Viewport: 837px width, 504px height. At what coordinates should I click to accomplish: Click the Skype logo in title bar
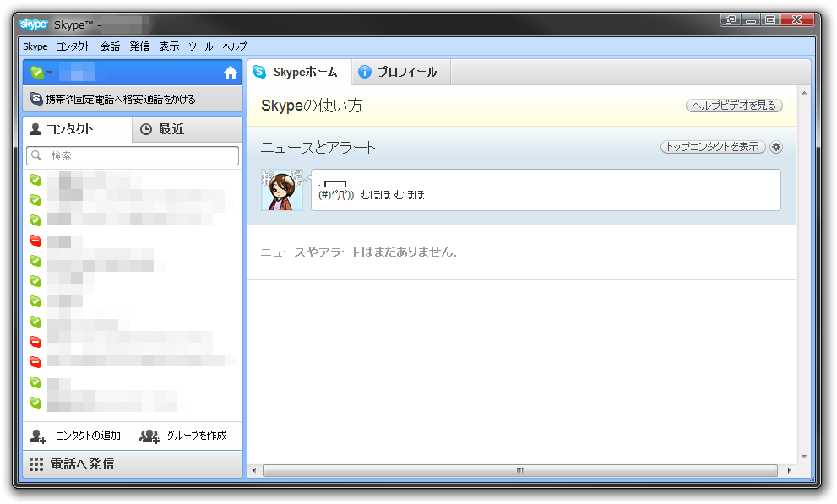(x=33, y=24)
